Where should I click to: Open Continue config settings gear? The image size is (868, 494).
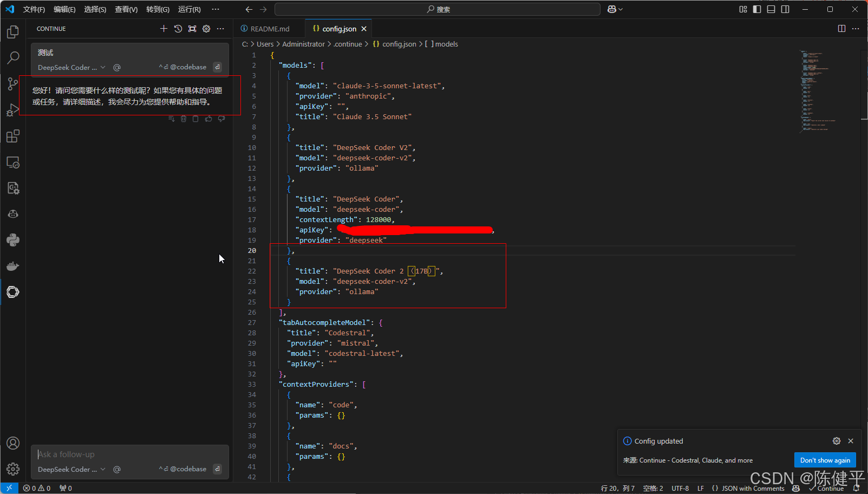point(206,29)
